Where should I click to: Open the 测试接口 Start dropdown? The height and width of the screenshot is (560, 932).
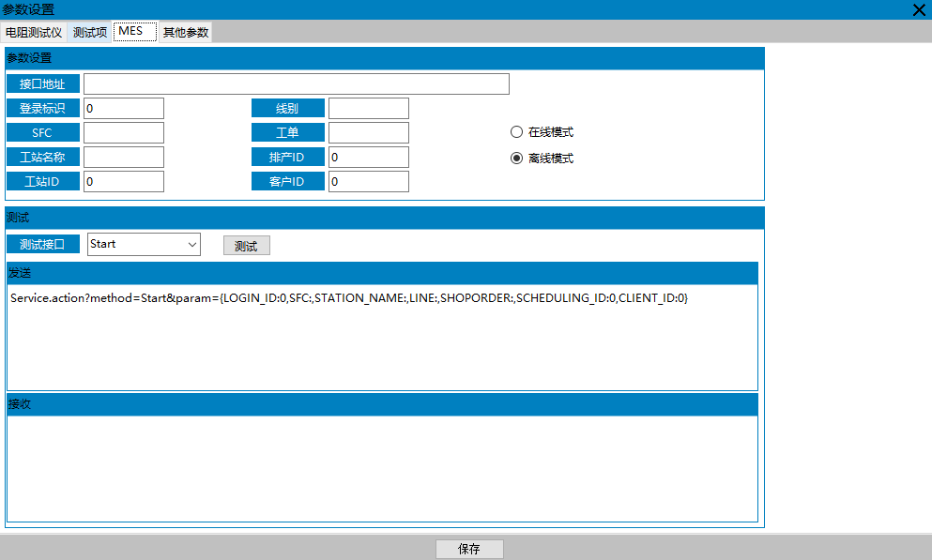(x=144, y=244)
